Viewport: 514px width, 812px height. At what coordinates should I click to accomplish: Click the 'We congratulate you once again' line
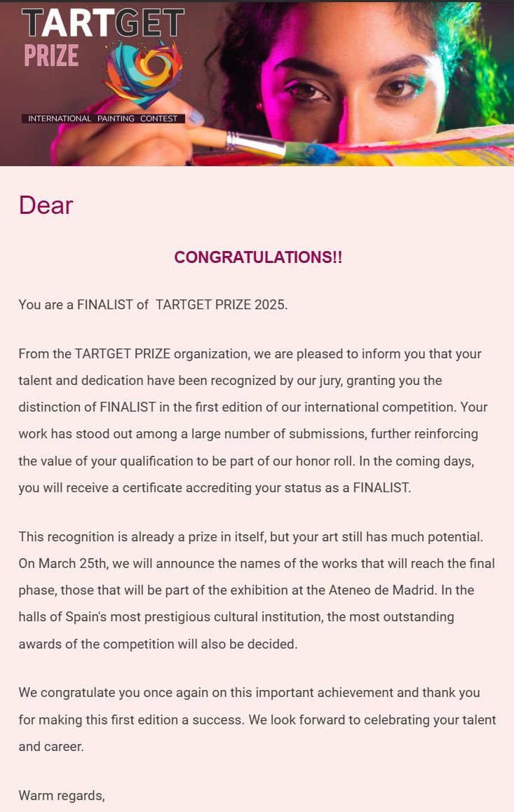(250, 693)
